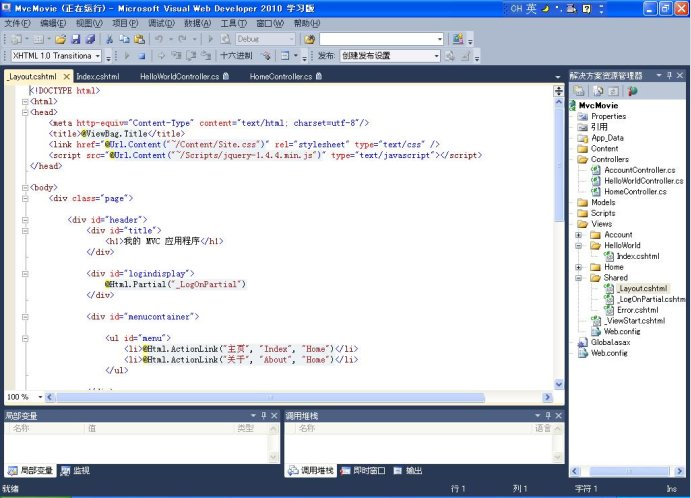Switch to HomeController.cs editor tab
Screen dimensions: 691x498
(x=286, y=77)
